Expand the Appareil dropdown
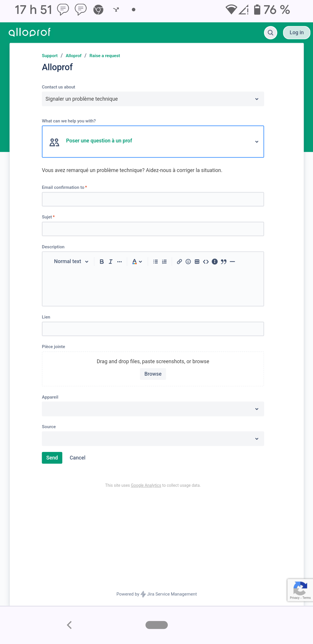This screenshot has width=313, height=644. tap(153, 409)
